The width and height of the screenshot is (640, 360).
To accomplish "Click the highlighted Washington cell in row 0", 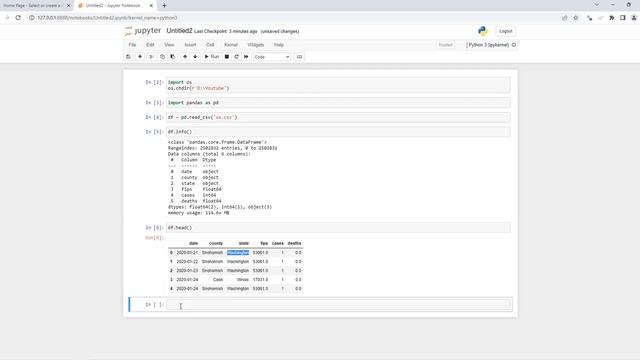I will tap(238, 253).
